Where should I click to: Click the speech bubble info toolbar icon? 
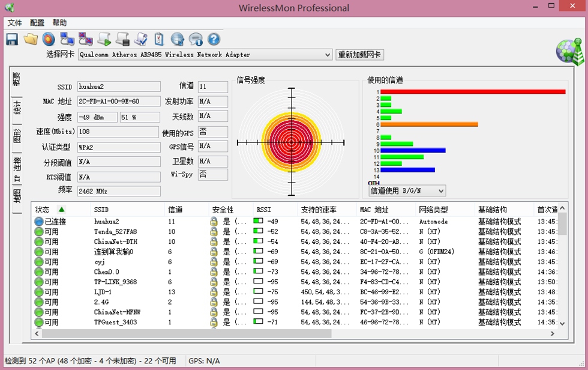[196, 39]
